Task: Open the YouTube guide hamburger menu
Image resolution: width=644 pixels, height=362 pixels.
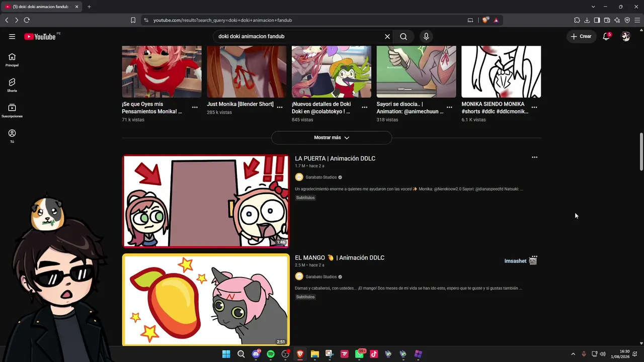Action: click(x=12, y=36)
